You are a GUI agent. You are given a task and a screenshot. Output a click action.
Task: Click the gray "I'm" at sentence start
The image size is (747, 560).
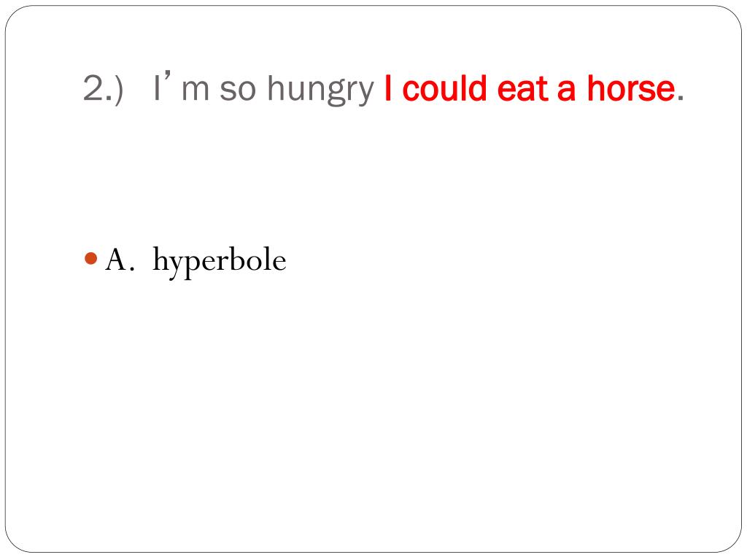181,87
